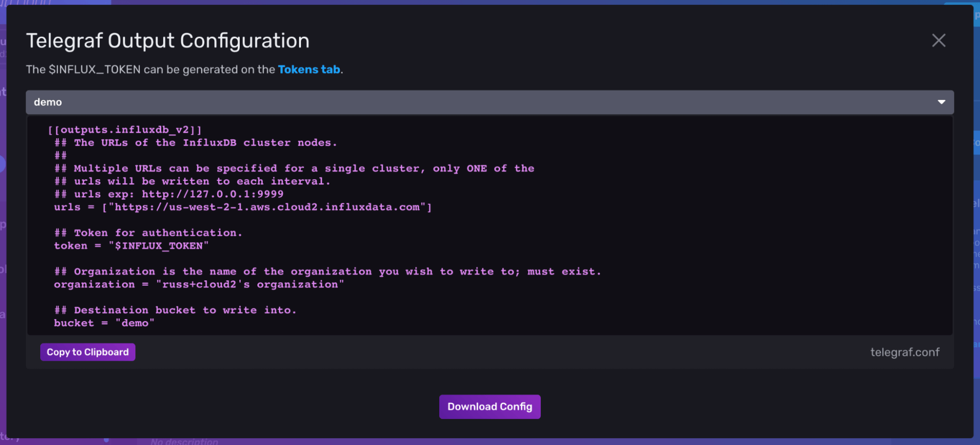Click 'The URLs of the InfluxDB cluster' comment
The width and height of the screenshot is (980, 445).
click(196, 143)
